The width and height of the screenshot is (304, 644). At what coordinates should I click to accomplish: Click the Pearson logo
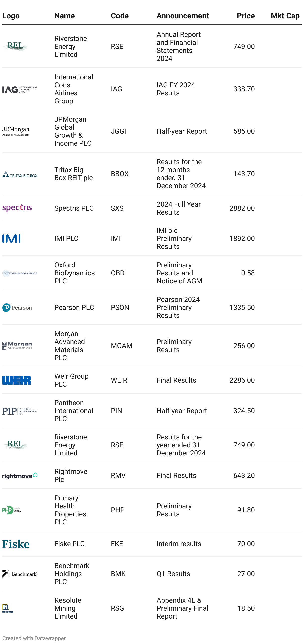[17, 308]
